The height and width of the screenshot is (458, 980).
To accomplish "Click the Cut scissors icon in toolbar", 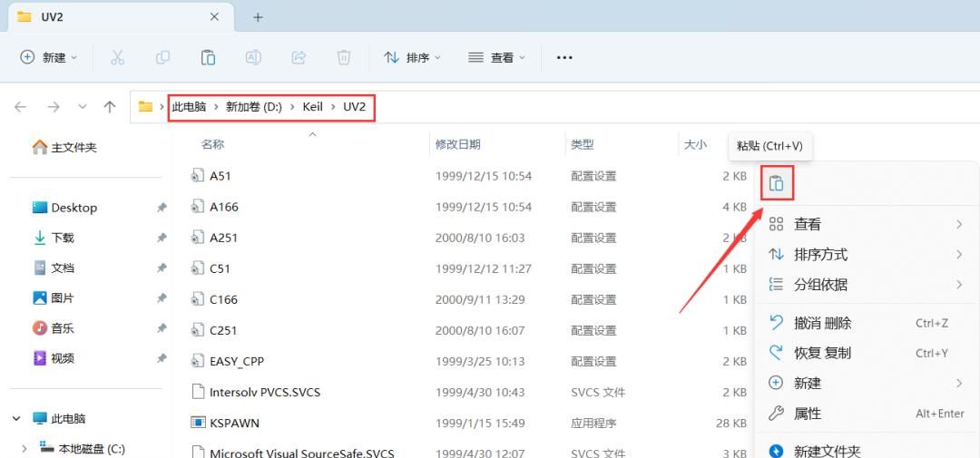I will click(117, 57).
